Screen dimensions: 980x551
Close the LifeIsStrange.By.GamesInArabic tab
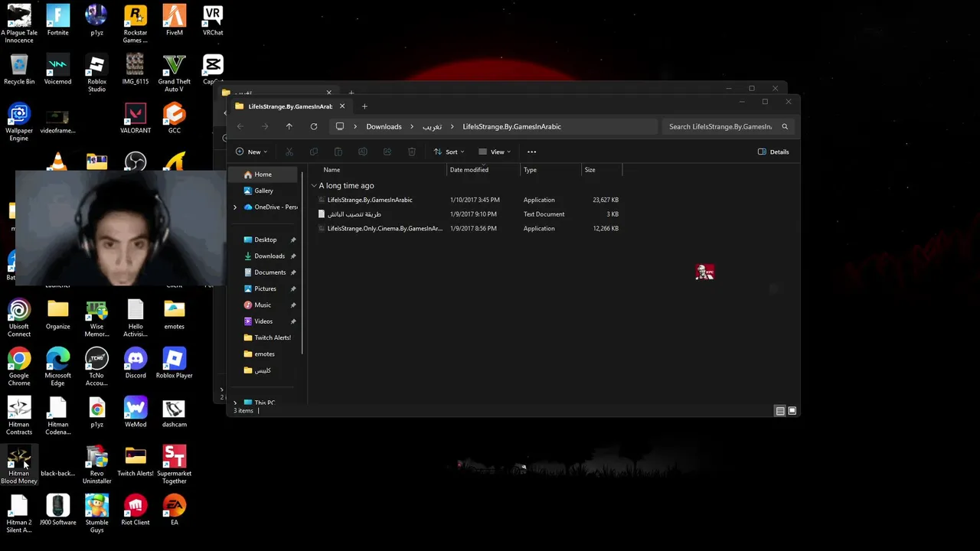coord(342,106)
